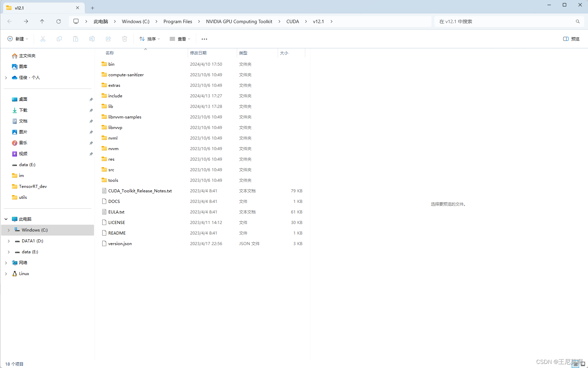Toggle the 预览 preview pane
588x368 pixels.
[x=571, y=39]
